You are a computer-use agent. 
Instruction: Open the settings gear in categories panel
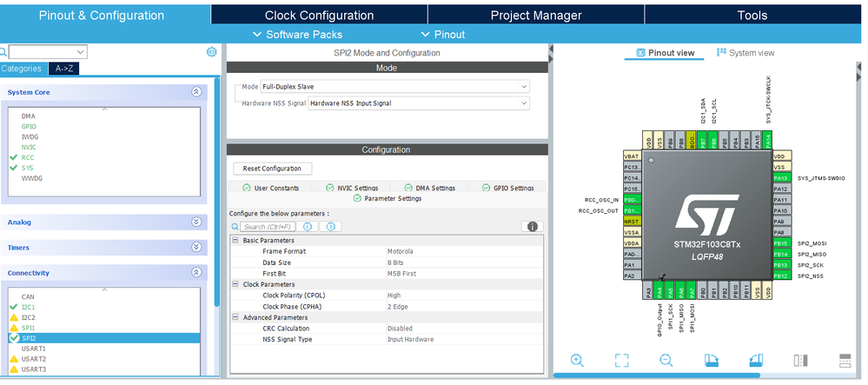211,52
